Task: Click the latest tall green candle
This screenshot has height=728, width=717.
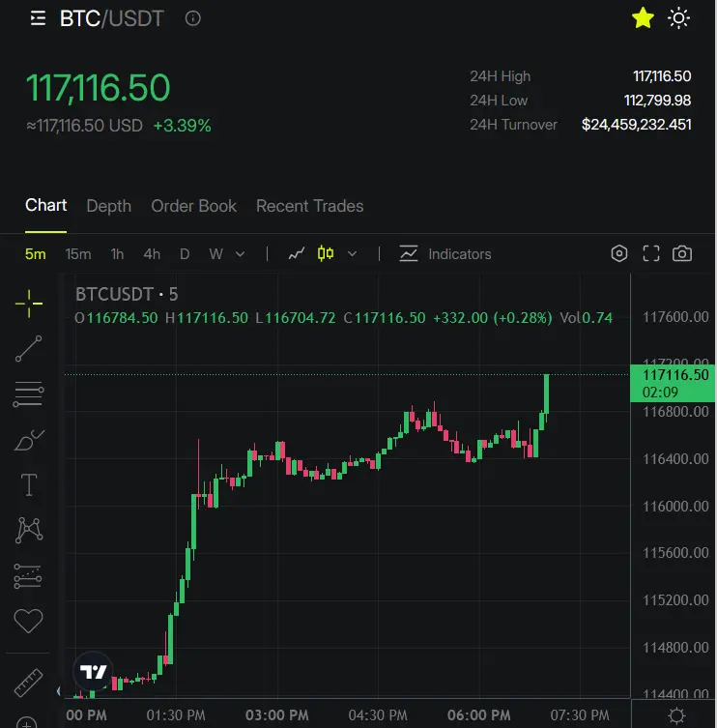Action: point(547,393)
